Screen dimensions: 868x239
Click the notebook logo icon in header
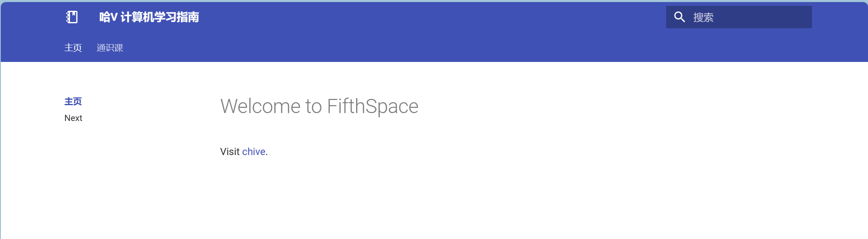[x=72, y=17]
